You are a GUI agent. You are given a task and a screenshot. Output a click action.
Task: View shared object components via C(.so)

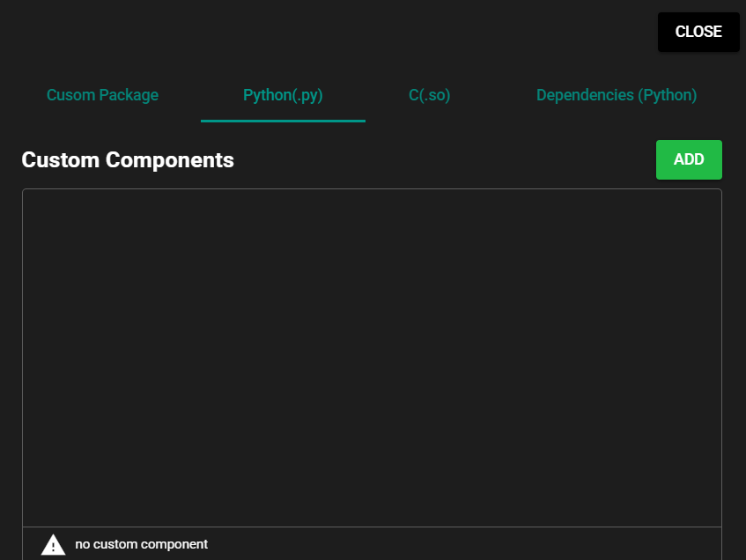click(429, 95)
